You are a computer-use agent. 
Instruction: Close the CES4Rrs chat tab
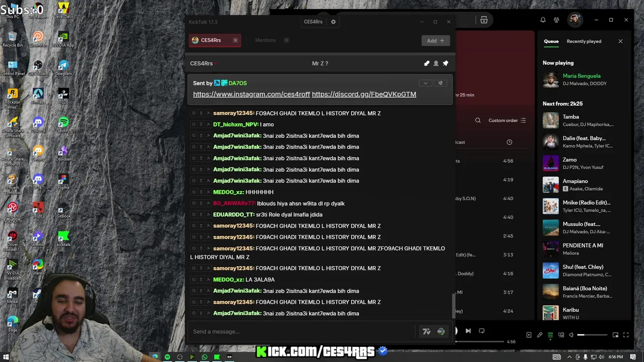(x=235, y=40)
